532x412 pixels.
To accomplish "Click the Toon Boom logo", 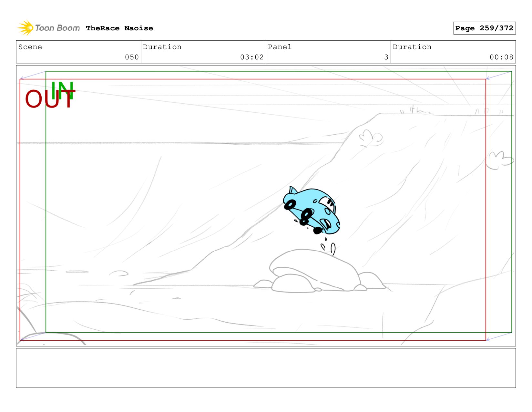I will pos(48,28).
